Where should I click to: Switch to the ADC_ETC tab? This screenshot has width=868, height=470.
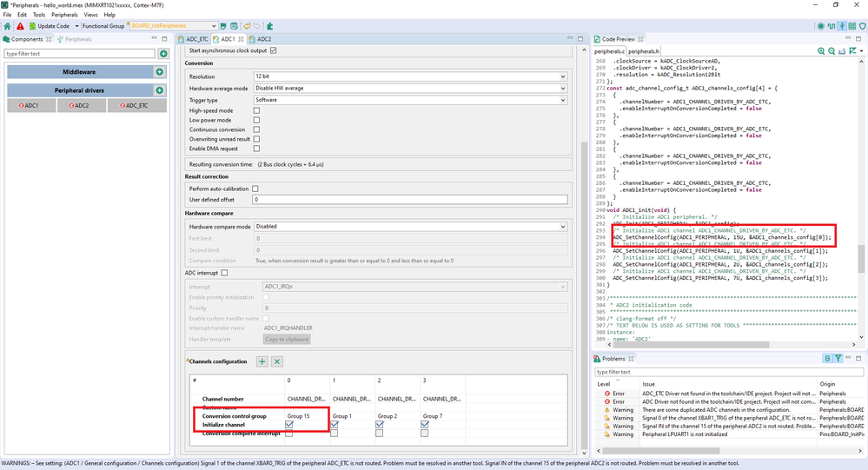(x=193, y=39)
